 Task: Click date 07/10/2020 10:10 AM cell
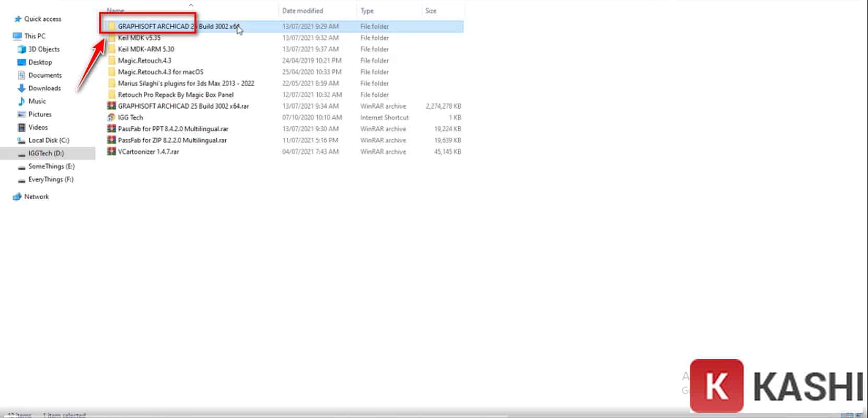[312, 118]
